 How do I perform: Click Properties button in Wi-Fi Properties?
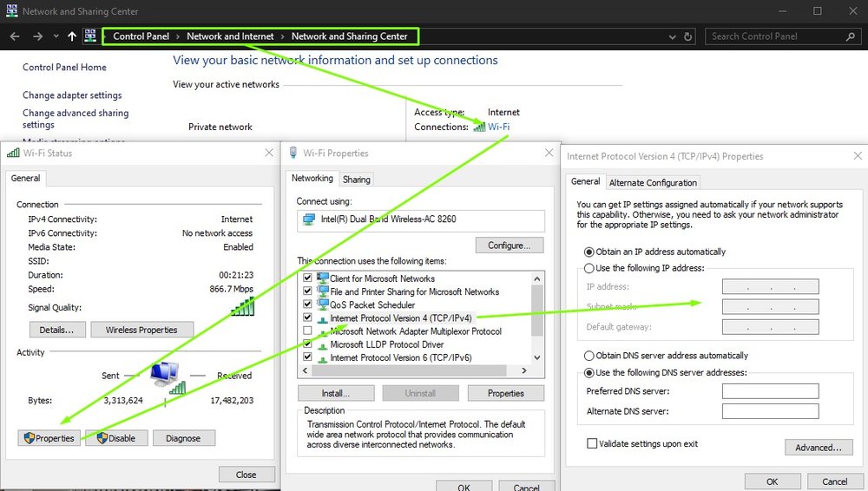pos(506,393)
